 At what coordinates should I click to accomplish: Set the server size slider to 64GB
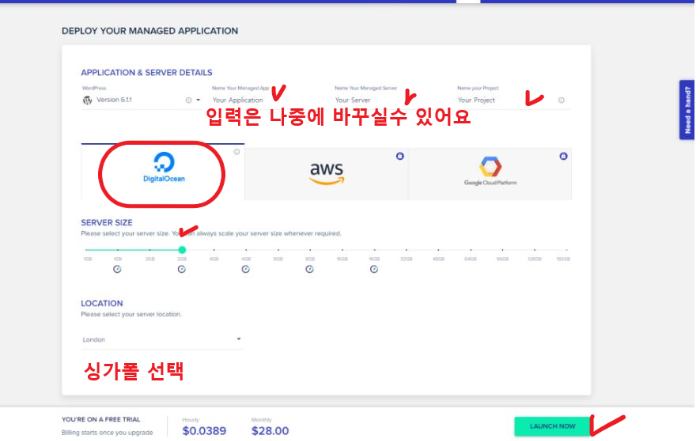coord(471,250)
